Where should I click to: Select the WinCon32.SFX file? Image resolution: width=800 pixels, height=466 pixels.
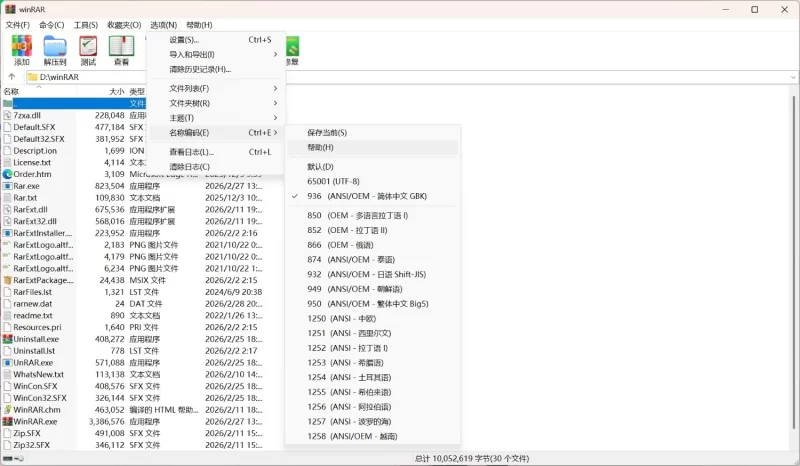tap(40, 398)
